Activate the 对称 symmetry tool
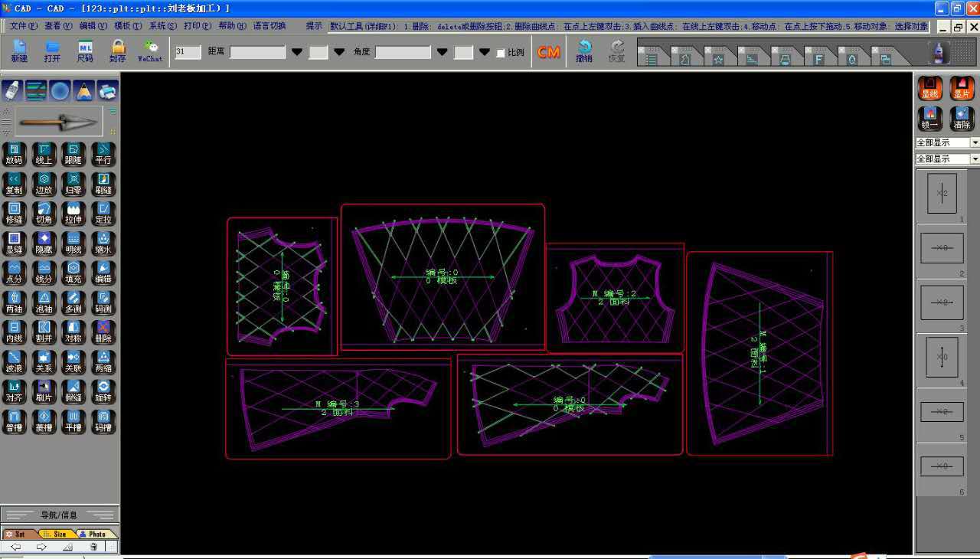The height and width of the screenshot is (559, 980). pyautogui.click(x=73, y=332)
